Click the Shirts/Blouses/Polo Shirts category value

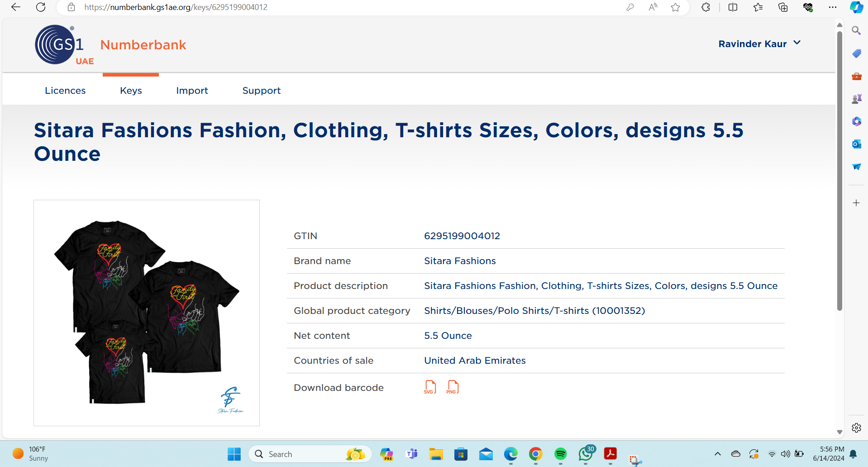534,311
